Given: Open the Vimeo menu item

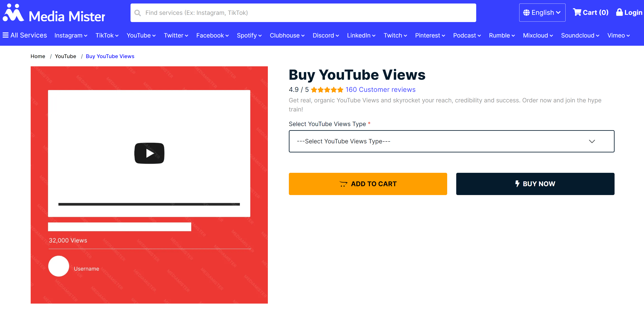Looking at the screenshot, I should pyautogui.click(x=618, y=35).
